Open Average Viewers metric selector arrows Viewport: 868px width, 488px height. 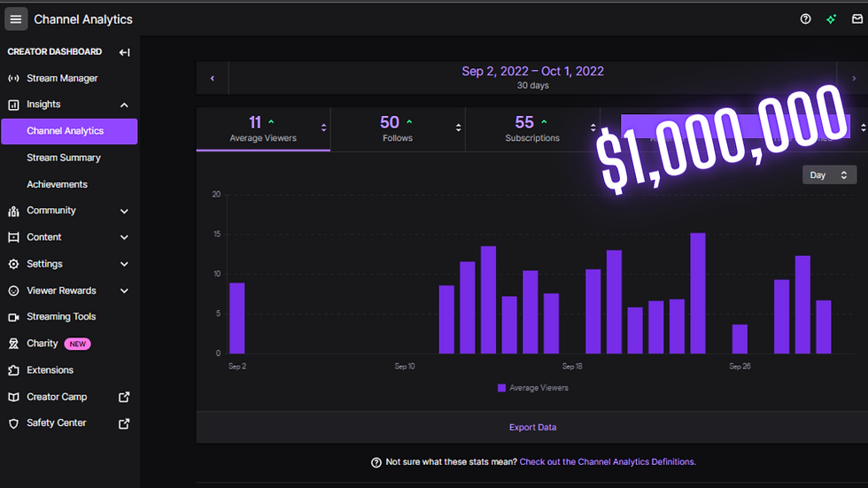323,128
